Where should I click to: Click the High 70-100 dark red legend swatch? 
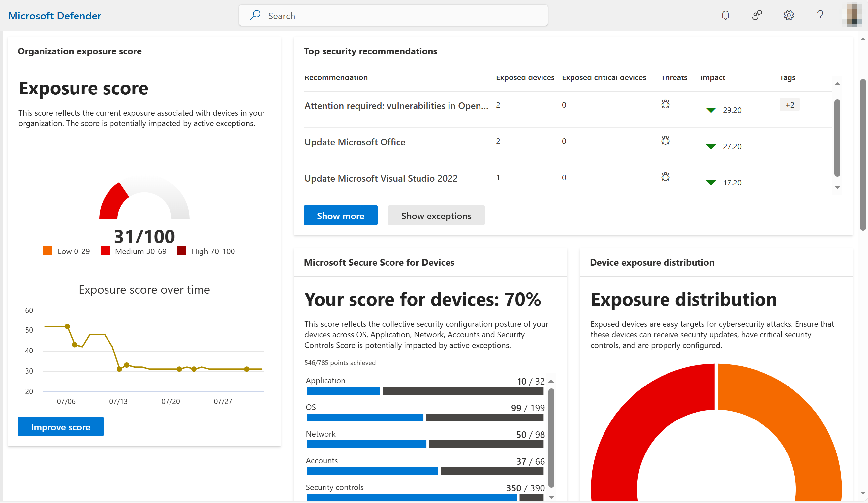[x=181, y=251]
